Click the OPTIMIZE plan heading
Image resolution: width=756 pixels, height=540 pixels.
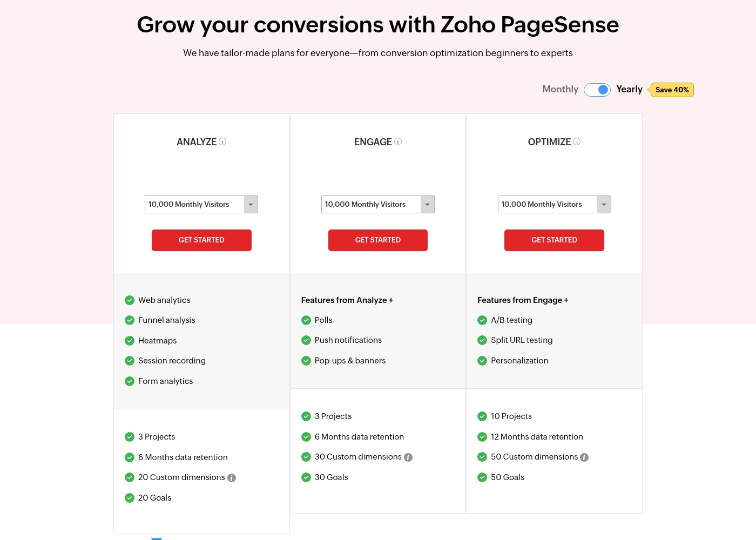point(549,142)
